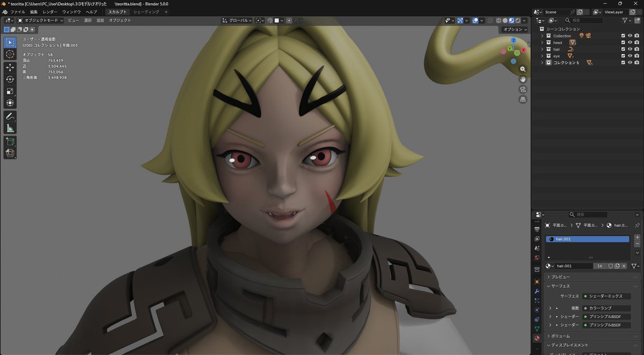The image size is (644, 355).
Task: Select the Rotate tool
Action: (10, 79)
